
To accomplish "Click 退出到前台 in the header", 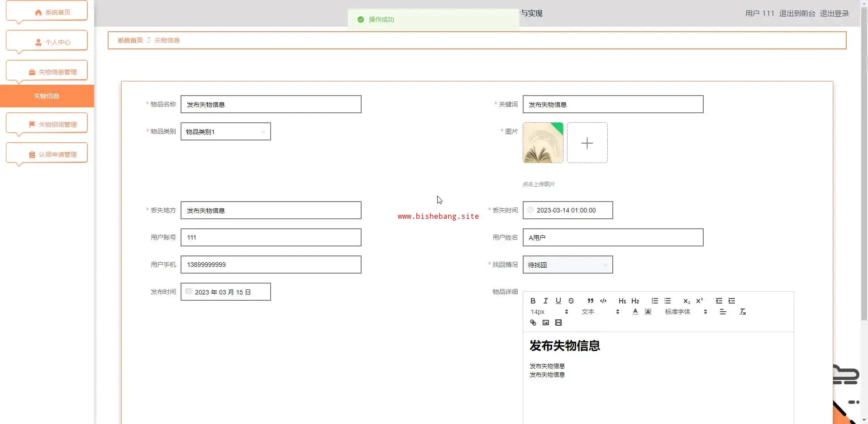I will point(797,14).
